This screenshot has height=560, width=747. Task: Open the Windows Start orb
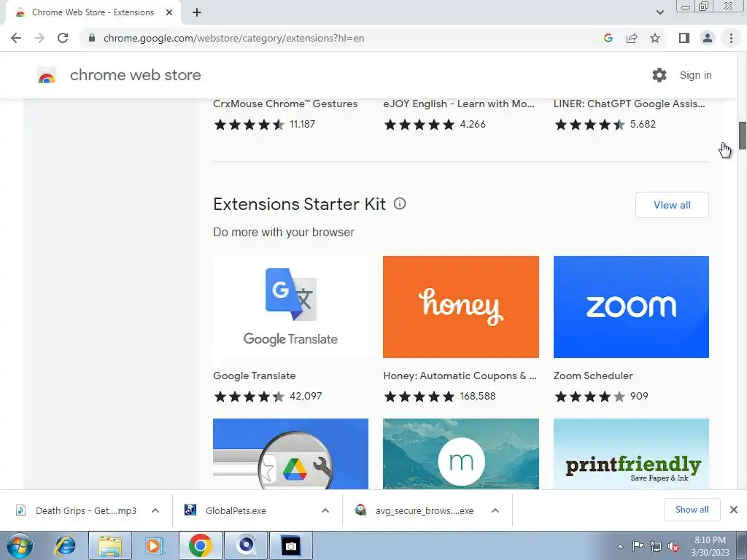[20, 545]
